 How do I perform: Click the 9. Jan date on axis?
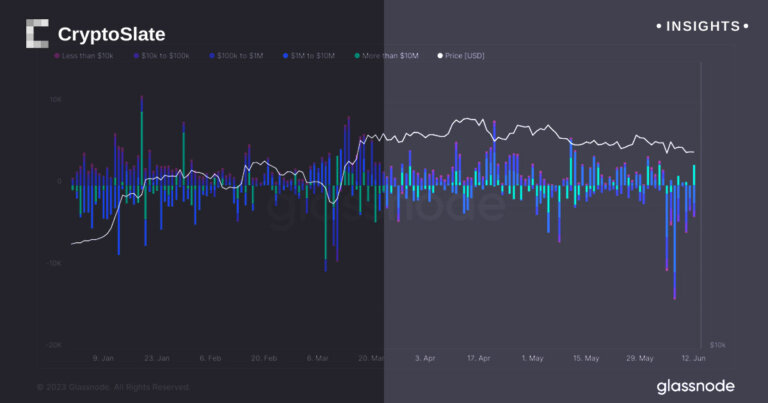tap(102, 357)
